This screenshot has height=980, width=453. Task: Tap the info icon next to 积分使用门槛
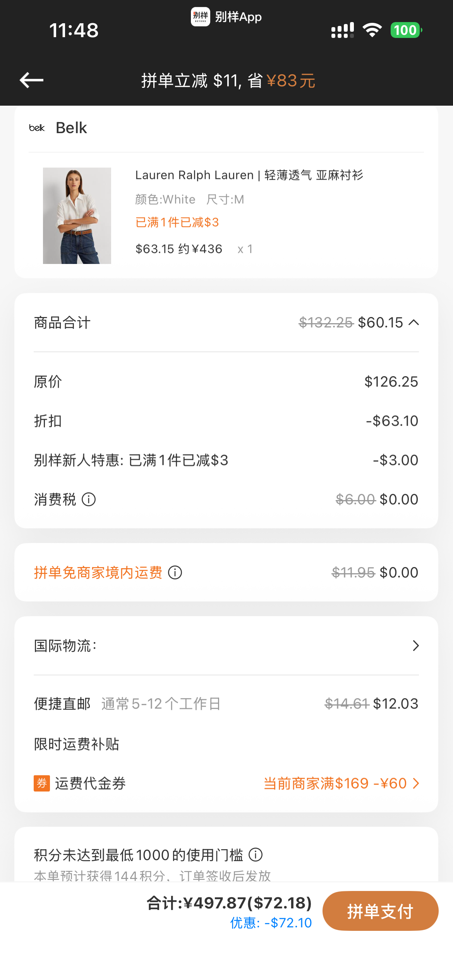point(256,855)
